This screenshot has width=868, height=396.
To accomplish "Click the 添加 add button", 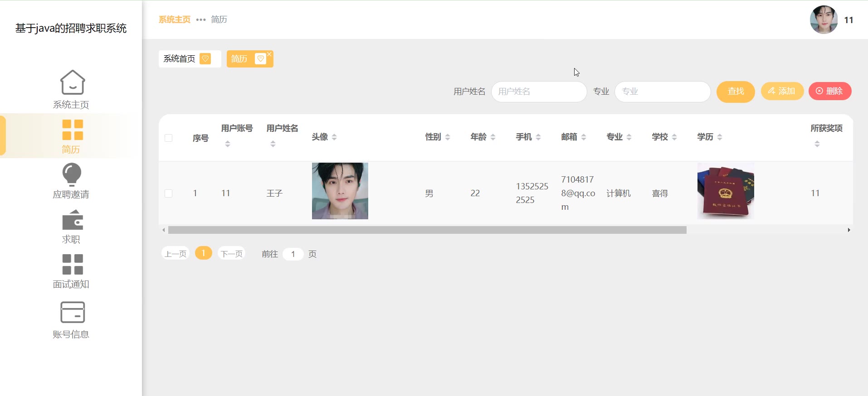I will point(782,91).
